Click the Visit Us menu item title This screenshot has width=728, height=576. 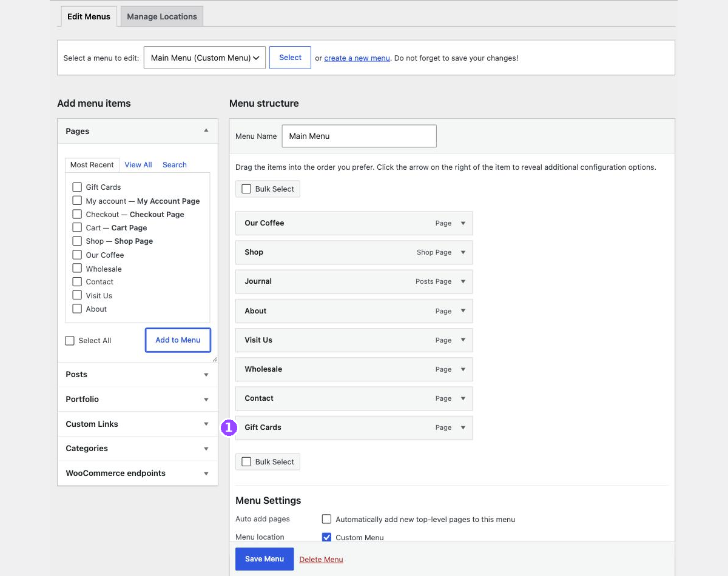(258, 340)
